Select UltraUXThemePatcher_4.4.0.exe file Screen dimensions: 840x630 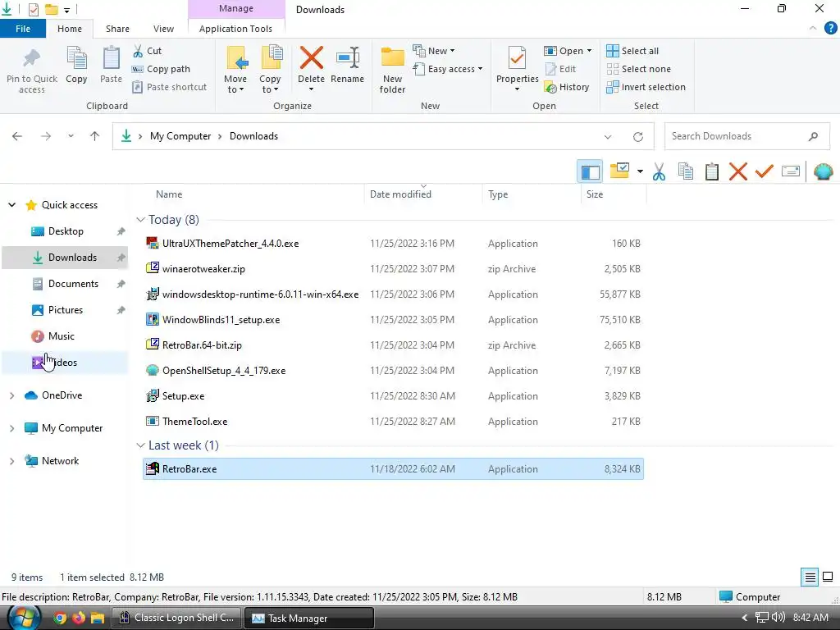click(393, 244)
